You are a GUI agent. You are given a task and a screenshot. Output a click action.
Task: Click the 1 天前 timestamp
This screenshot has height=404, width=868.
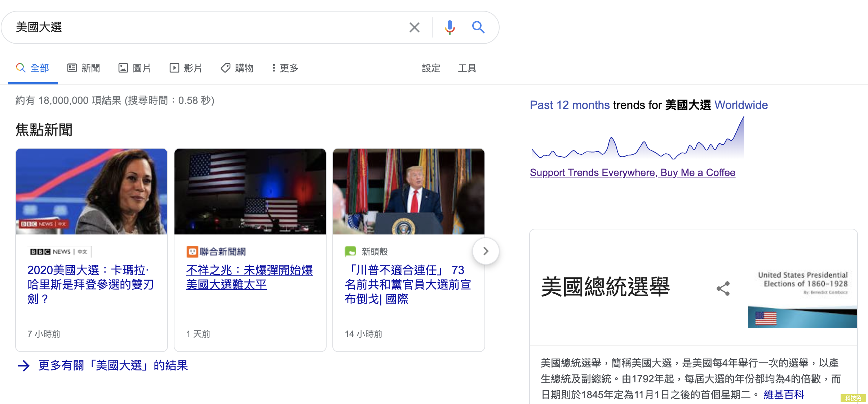click(x=198, y=334)
